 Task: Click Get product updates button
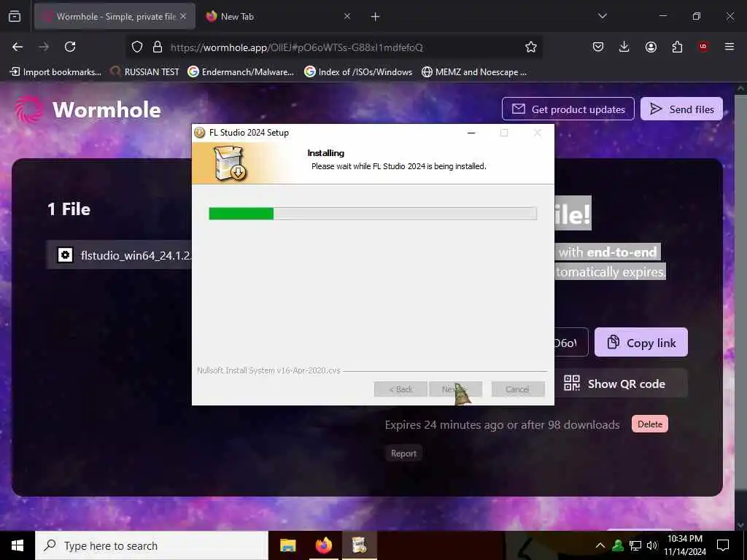568,109
